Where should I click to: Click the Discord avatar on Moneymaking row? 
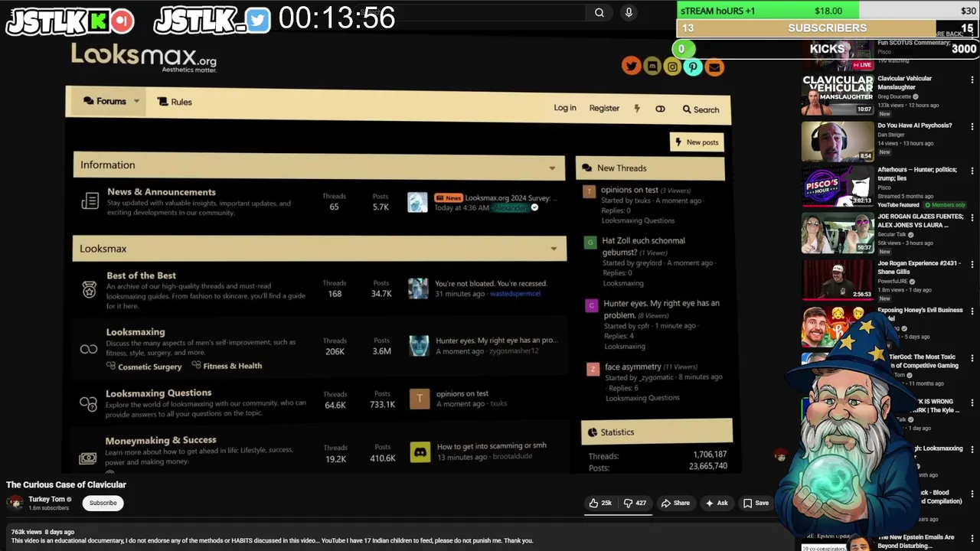tap(420, 452)
